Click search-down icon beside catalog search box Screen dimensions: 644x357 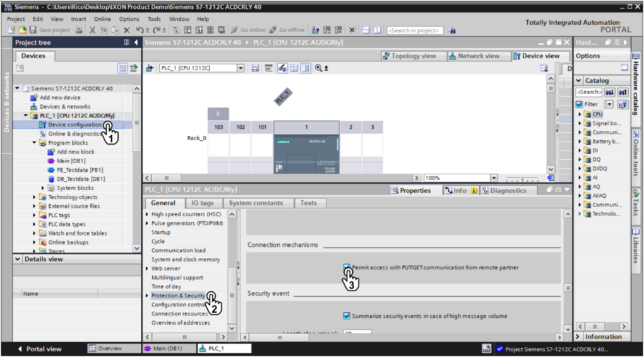(x=611, y=92)
